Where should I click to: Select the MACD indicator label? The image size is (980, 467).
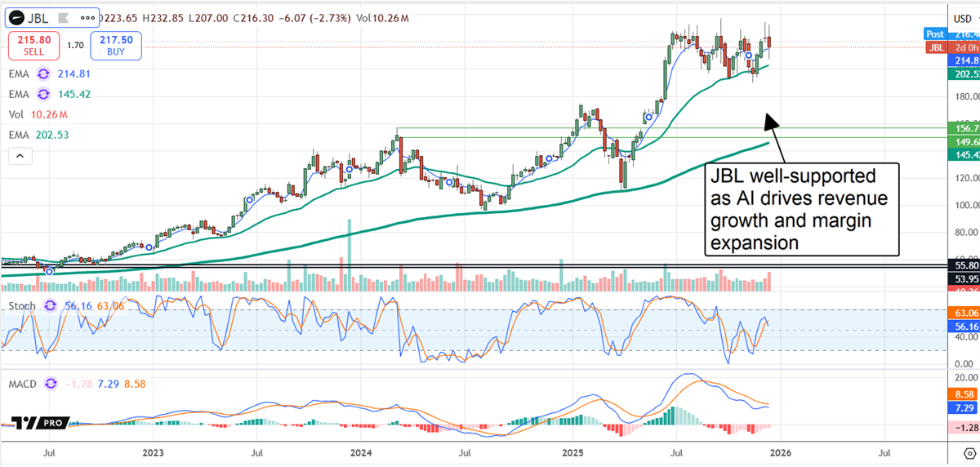tap(24, 383)
